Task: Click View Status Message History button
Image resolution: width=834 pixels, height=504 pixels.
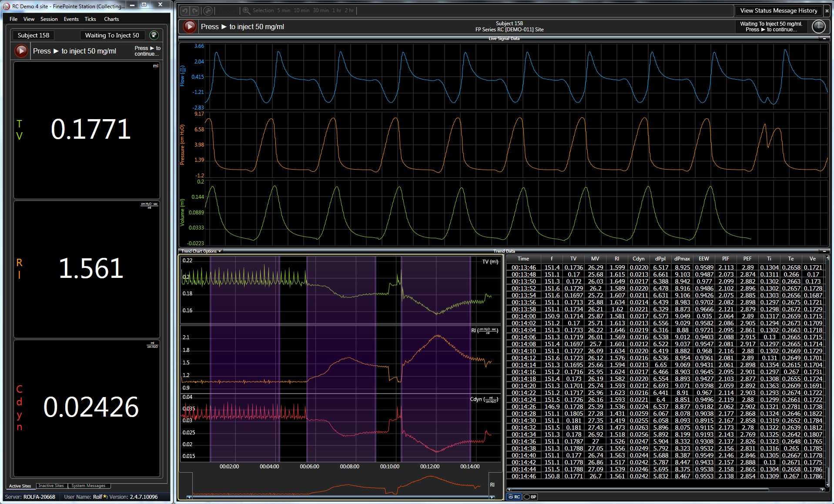Action: pyautogui.click(x=778, y=10)
